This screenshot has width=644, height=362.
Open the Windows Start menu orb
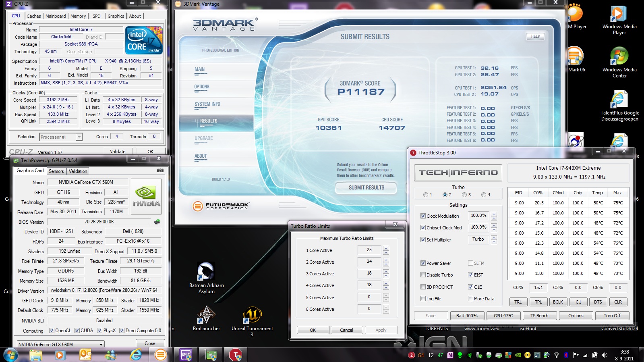(11, 355)
